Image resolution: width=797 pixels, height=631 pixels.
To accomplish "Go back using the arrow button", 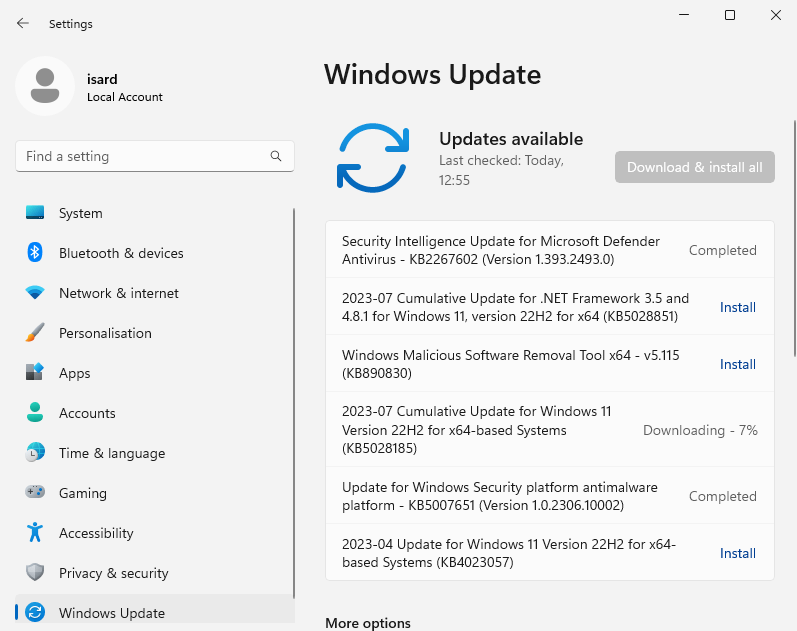I will (x=23, y=23).
